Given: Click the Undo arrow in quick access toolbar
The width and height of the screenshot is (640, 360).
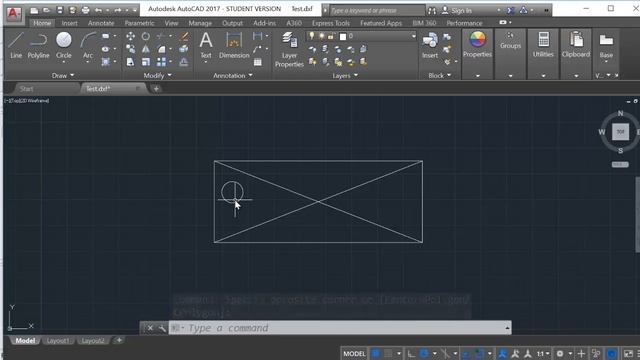Looking at the screenshot, I should click(98, 10).
